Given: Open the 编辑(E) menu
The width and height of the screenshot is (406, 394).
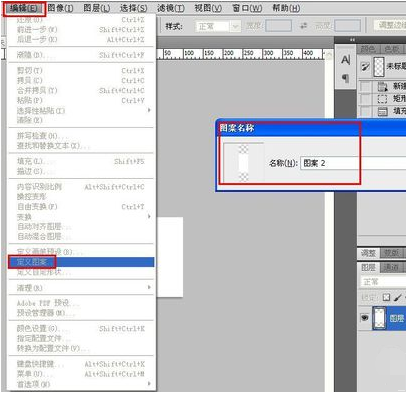Looking at the screenshot, I should point(24,8).
